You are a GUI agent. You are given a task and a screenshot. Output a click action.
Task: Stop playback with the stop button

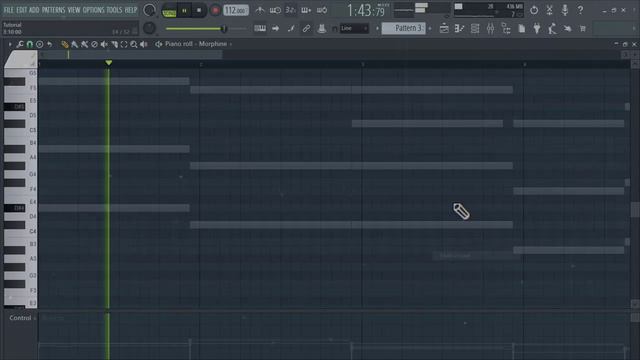tap(199, 11)
